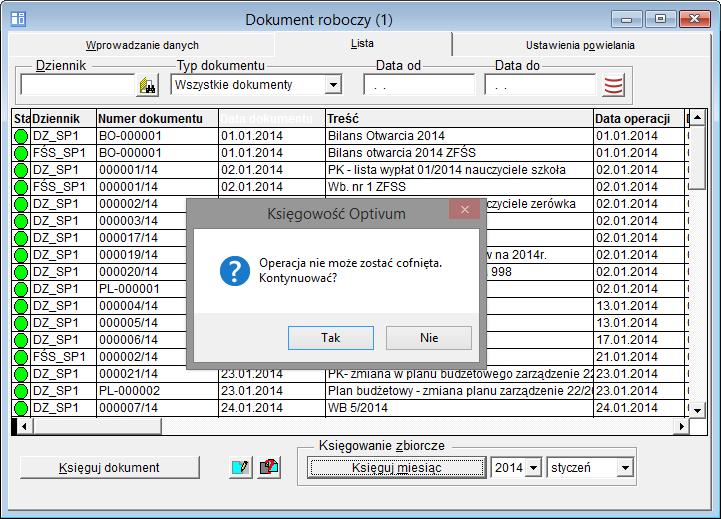The width and height of the screenshot is (721, 519).
Task: Click green status circle in row 000007/14
Action: [x=21, y=408]
